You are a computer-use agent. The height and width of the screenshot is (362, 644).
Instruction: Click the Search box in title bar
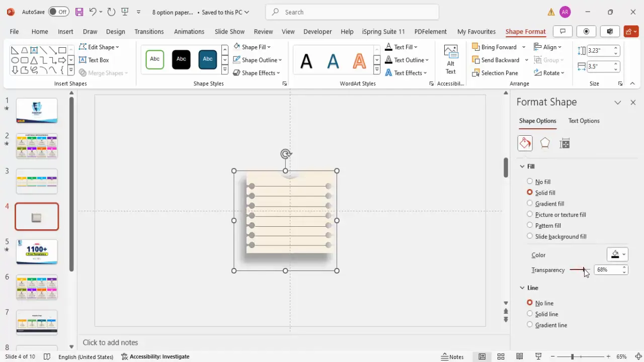point(352,12)
